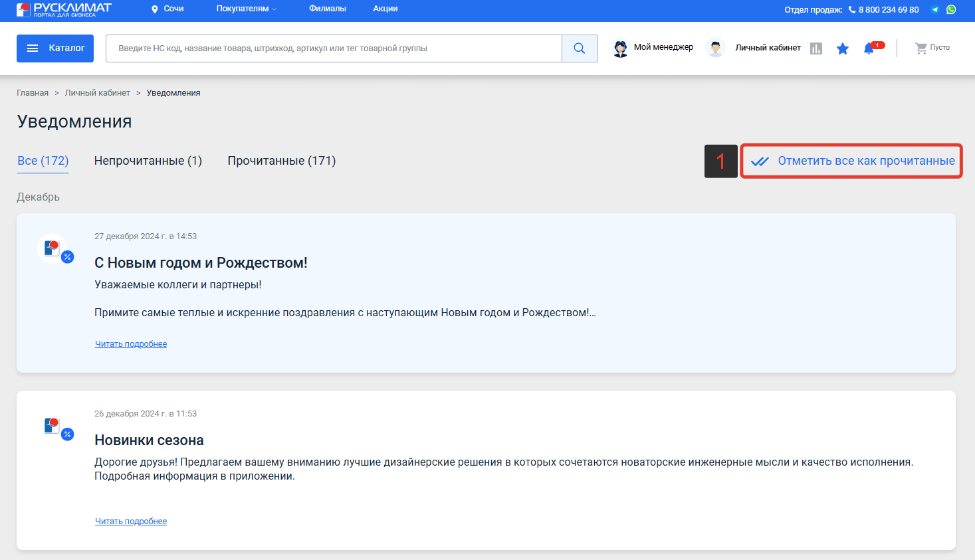Select the date 26 декабря 2024 г. в 11:53
The width and height of the screenshot is (975, 560).
click(146, 414)
